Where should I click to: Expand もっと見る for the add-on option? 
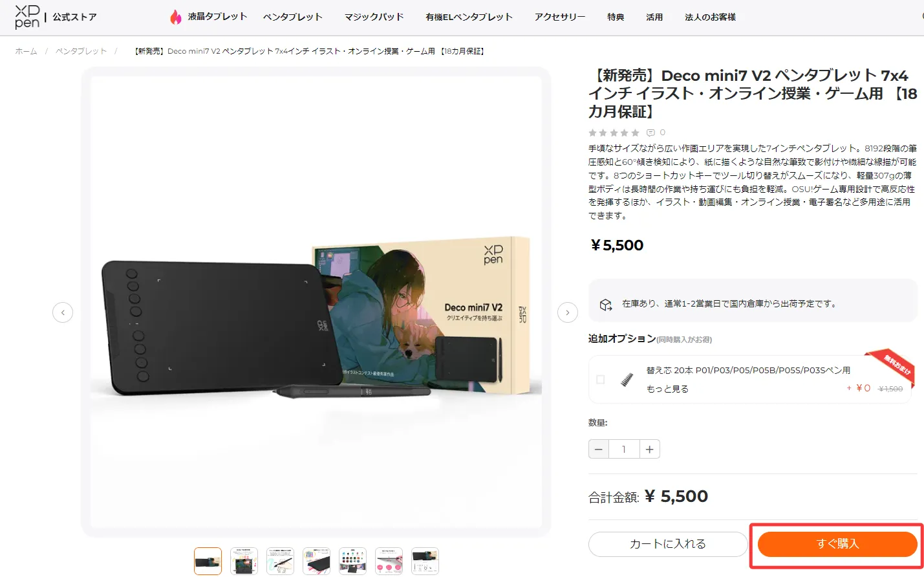667,389
